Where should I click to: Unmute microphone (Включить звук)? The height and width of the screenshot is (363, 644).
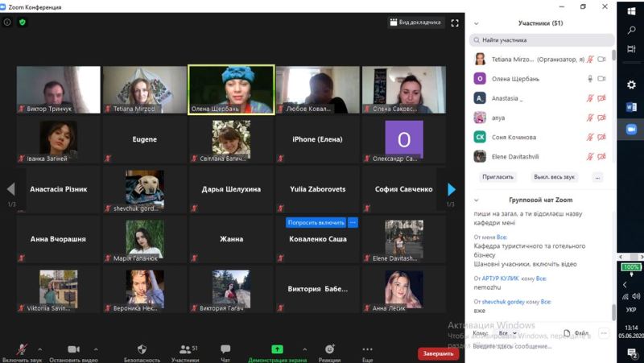pyautogui.click(x=22, y=353)
